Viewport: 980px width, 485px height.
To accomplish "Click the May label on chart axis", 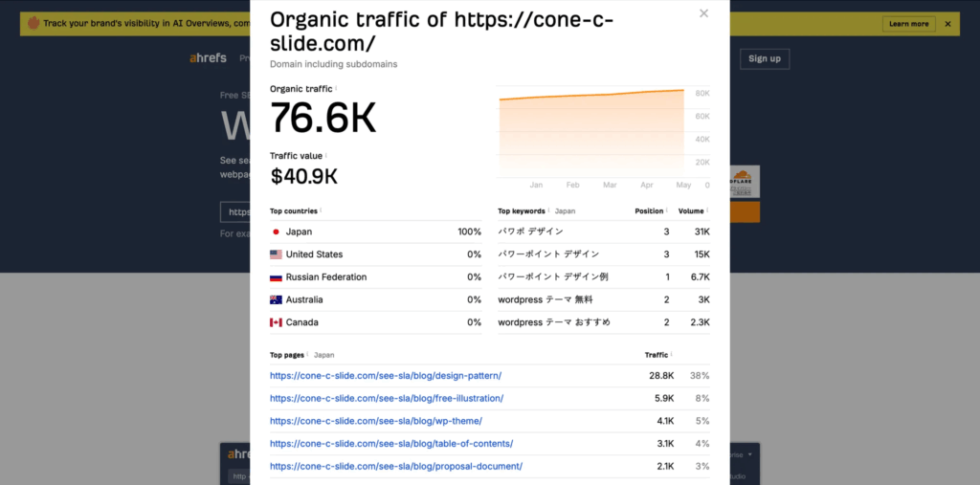I will 683,185.
